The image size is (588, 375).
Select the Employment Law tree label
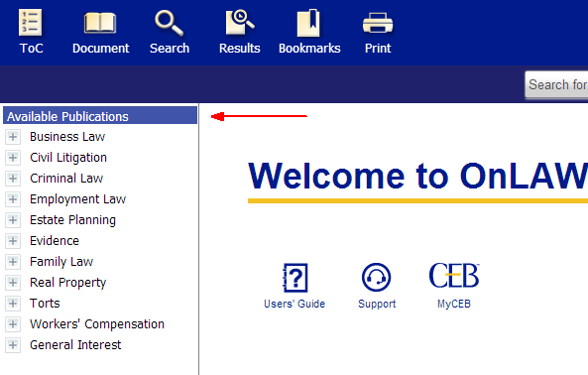pos(78,199)
